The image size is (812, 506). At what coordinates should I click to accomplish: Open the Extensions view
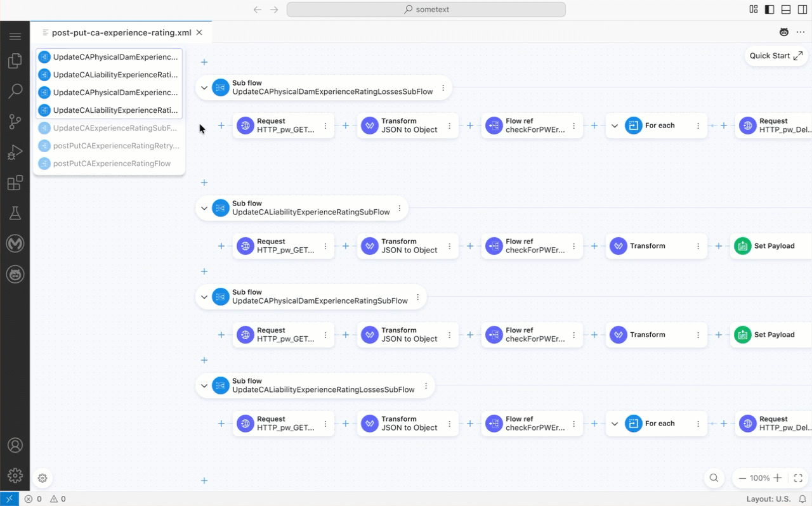15,183
